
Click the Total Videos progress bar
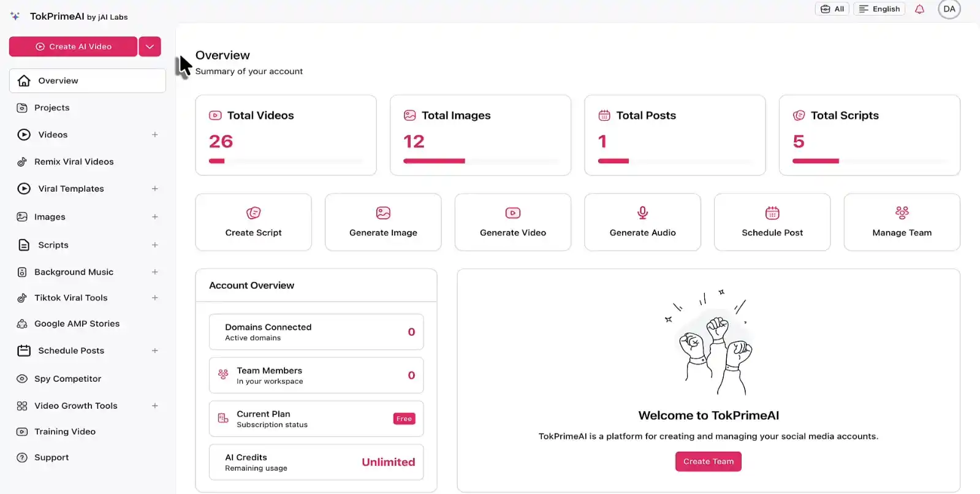tap(286, 161)
